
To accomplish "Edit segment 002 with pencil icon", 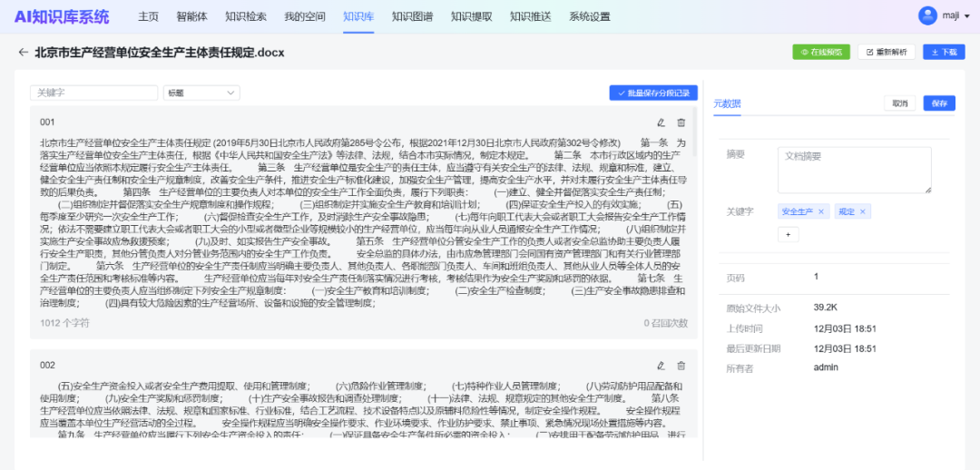I will (661, 366).
